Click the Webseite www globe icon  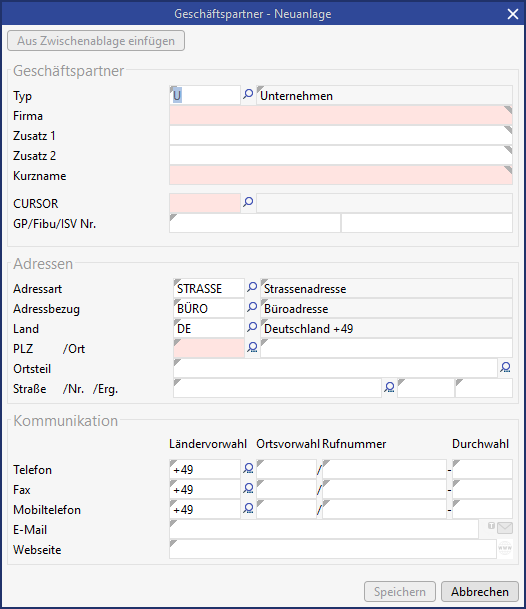505,548
